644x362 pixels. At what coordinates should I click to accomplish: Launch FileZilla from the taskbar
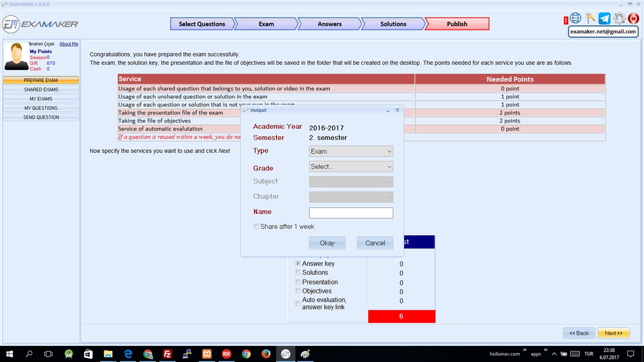tap(167, 354)
